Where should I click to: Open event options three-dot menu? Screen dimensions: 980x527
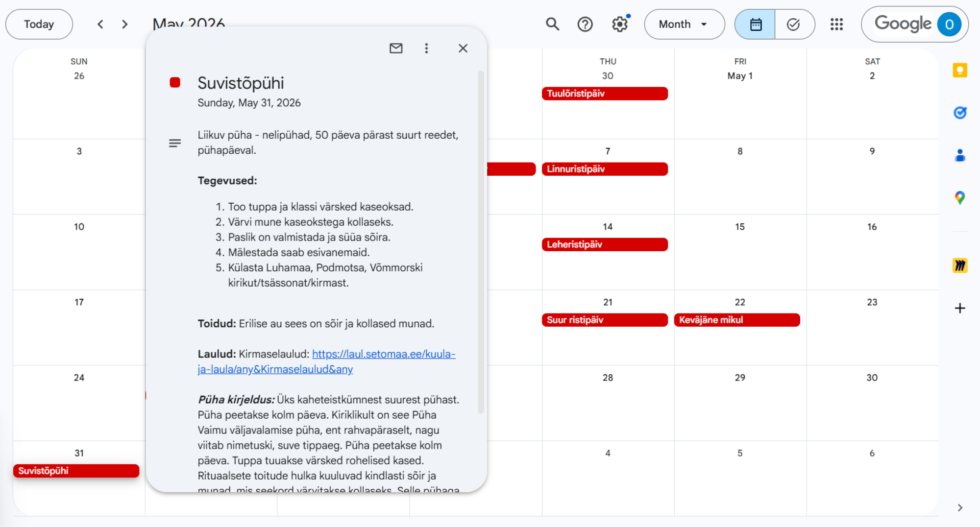point(426,48)
